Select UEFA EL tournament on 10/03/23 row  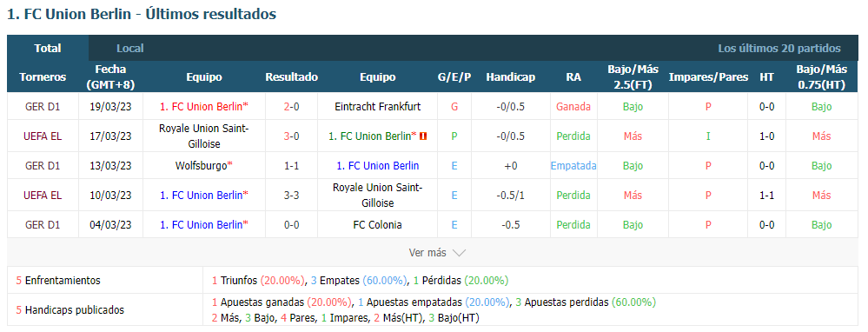click(x=43, y=195)
